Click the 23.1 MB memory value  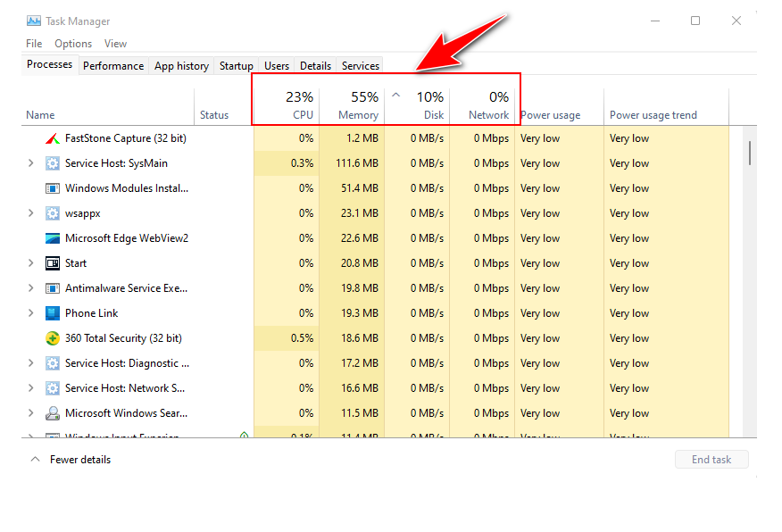360,213
